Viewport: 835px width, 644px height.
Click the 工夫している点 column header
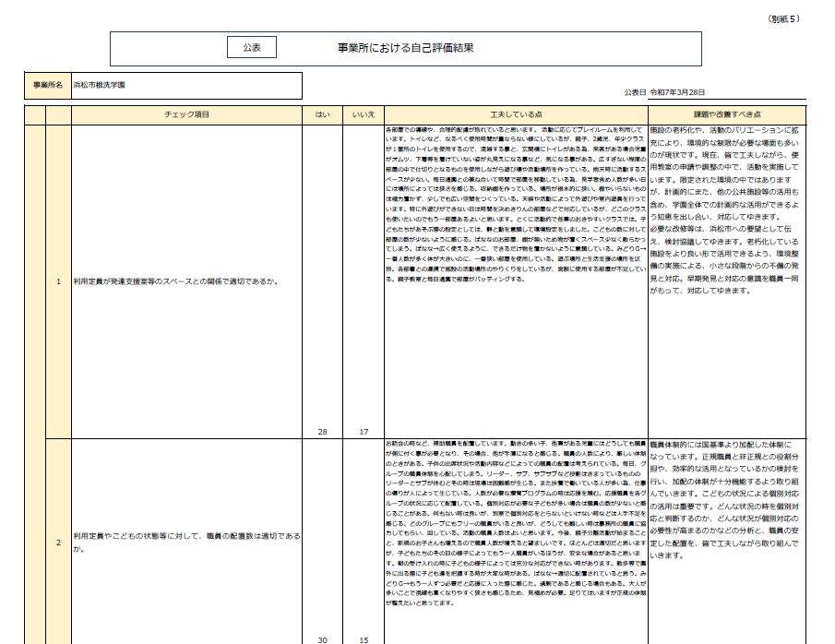click(x=515, y=114)
